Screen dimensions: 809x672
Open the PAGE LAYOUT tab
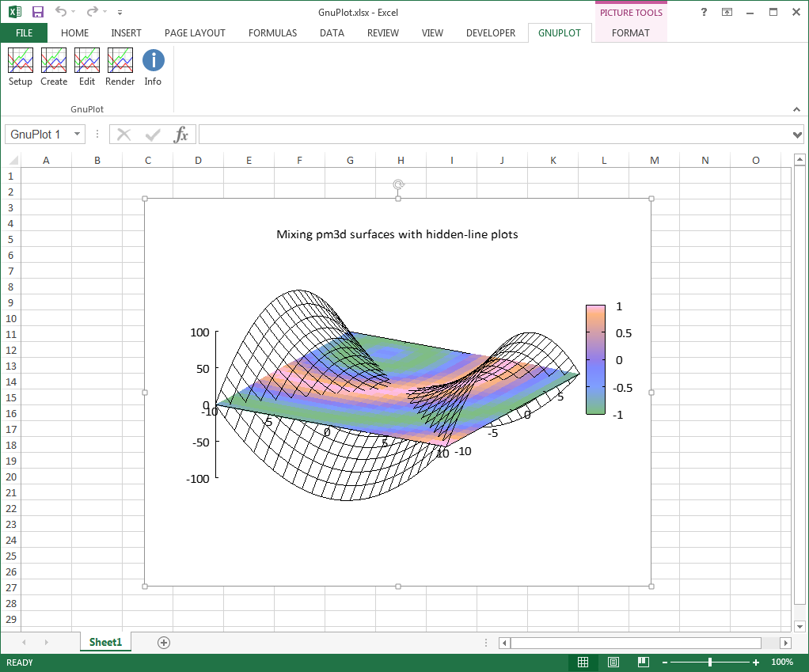195,33
